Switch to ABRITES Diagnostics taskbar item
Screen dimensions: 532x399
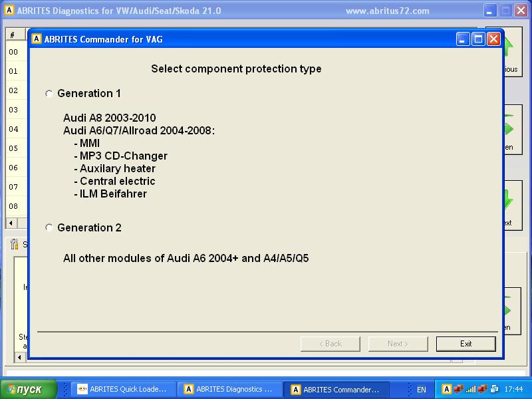[x=230, y=389]
